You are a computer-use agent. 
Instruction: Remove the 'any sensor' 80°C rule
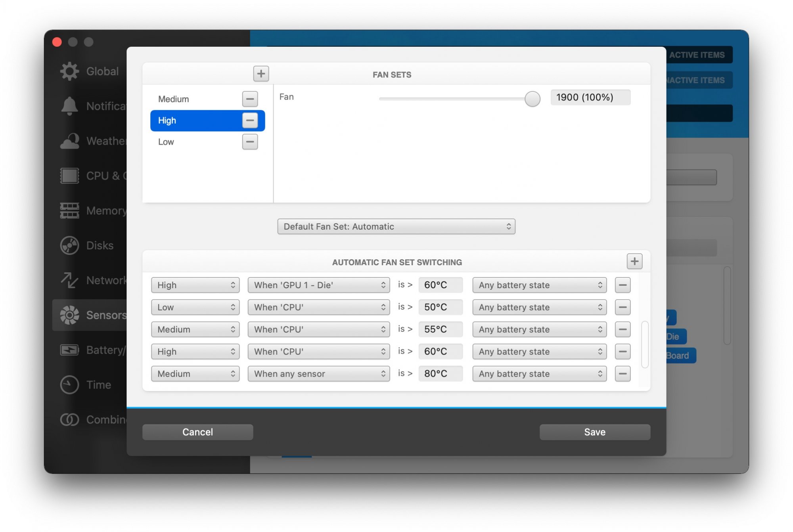[623, 374]
